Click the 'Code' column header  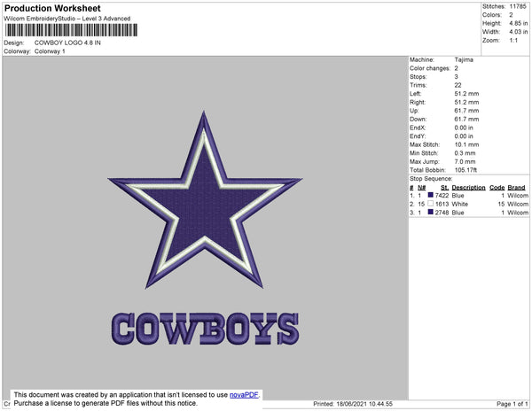pyautogui.click(x=497, y=188)
